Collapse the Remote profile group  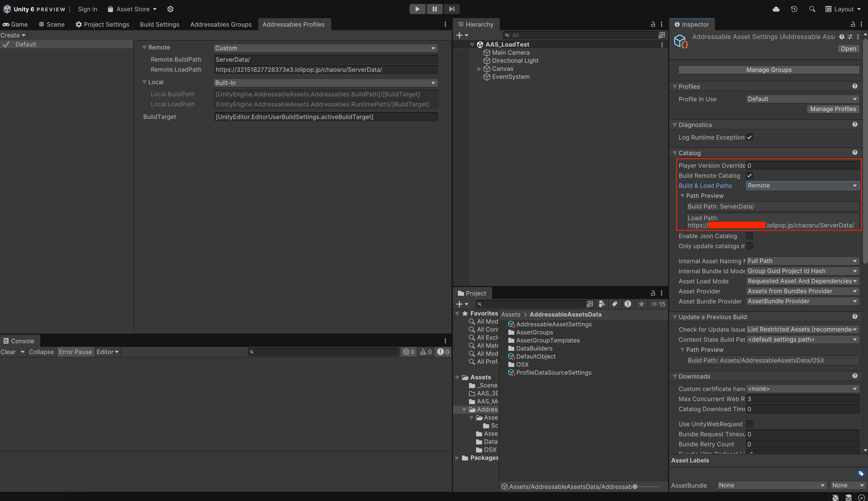144,48
